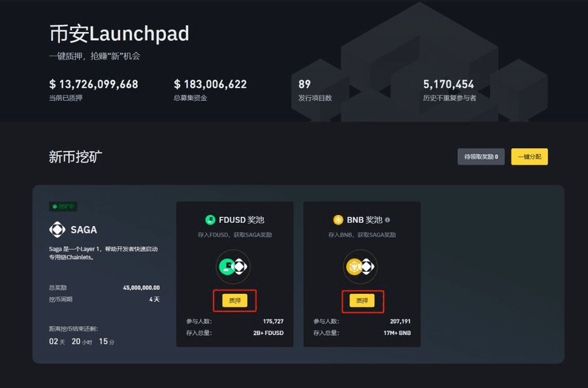Click the SAGA project name
588x388 pixels.
(84, 229)
